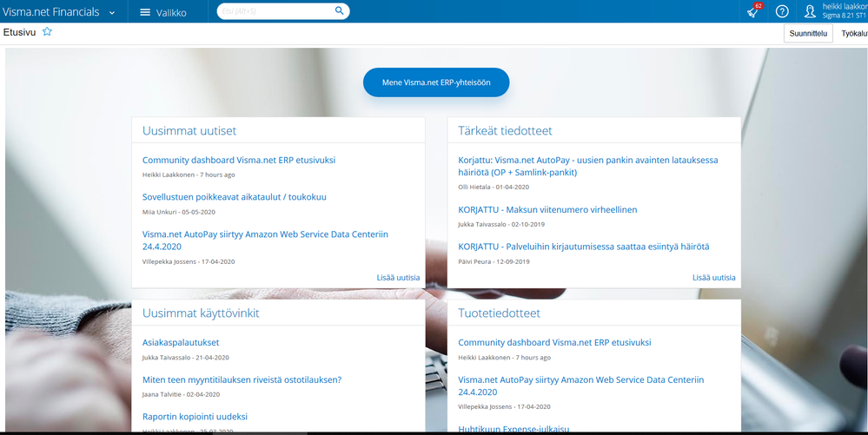Click author line Jaana Talvitie - 02-04-2020

click(181, 394)
